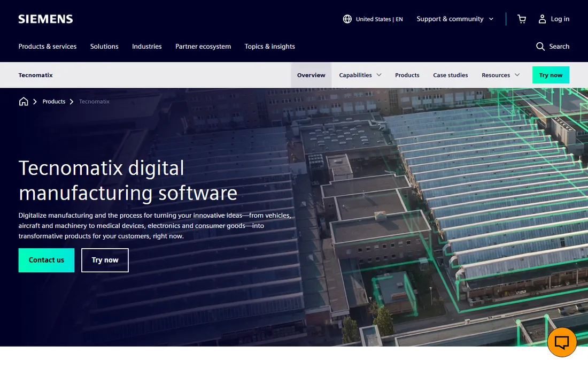Screen dimensions: 588x368
Task: Click the Tecnomatix breadcrumb text
Action: [x=94, y=102]
